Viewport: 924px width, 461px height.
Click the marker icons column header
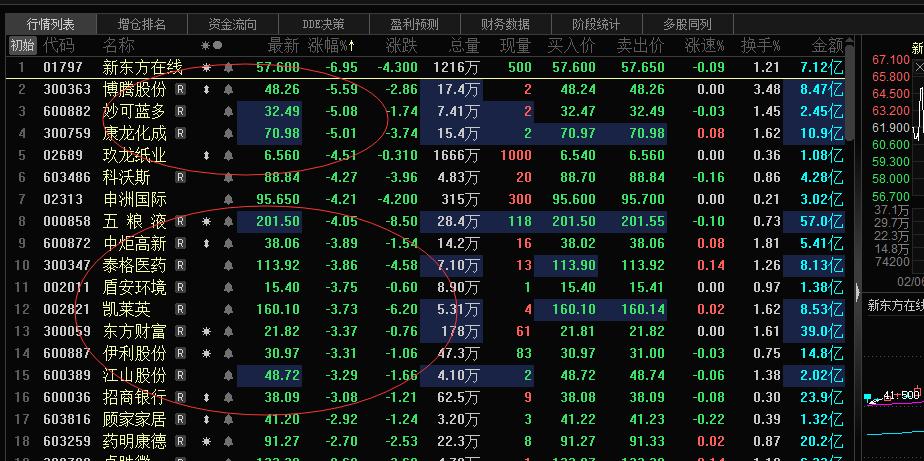click(x=212, y=45)
